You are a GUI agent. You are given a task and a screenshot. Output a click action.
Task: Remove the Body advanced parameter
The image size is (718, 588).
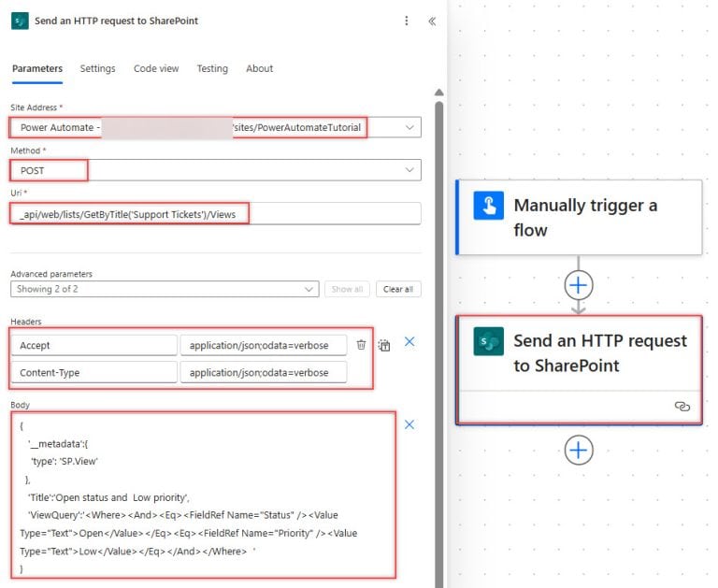(409, 424)
